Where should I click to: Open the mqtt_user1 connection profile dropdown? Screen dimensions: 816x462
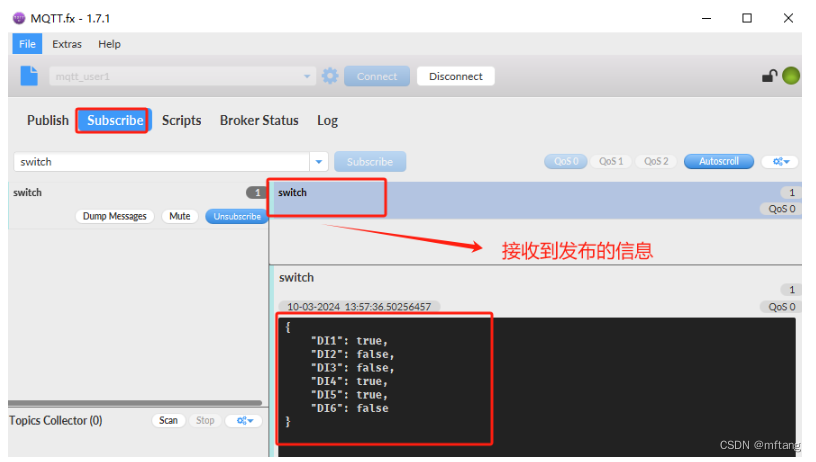pos(182,76)
